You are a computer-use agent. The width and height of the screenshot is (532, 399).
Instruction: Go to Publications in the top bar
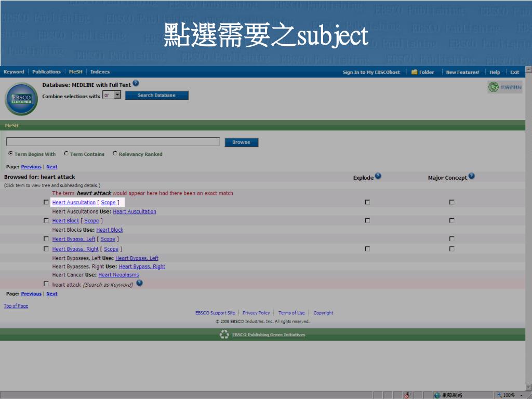[x=46, y=72]
